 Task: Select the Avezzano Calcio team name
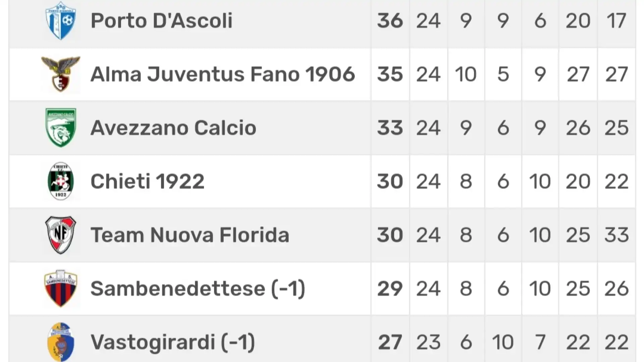pyautogui.click(x=173, y=128)
